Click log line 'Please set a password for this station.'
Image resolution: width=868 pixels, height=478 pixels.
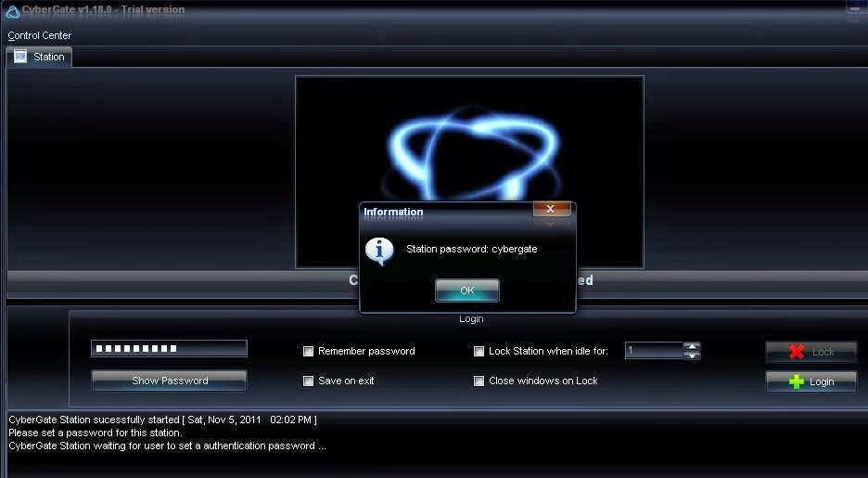point(96,433)
